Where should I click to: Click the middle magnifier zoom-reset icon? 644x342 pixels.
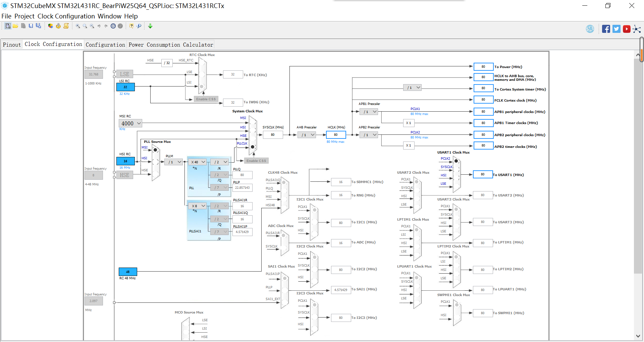pyautogui.click(x=85, y=26)
